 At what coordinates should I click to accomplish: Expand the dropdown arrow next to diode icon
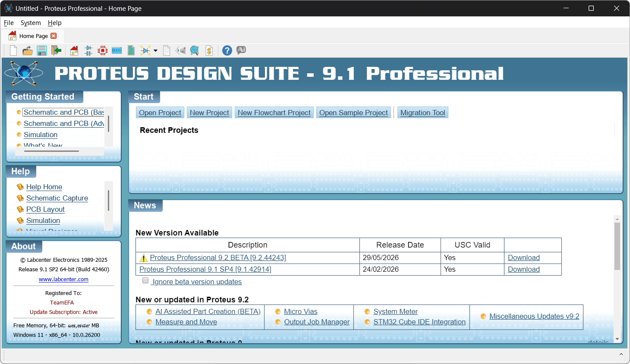click(x=155, y=50)
